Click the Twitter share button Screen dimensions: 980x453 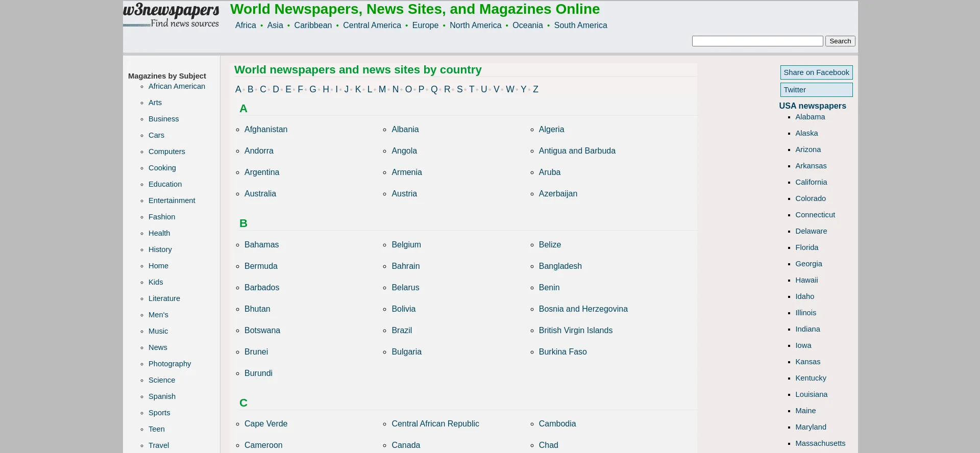click(816, 90)
